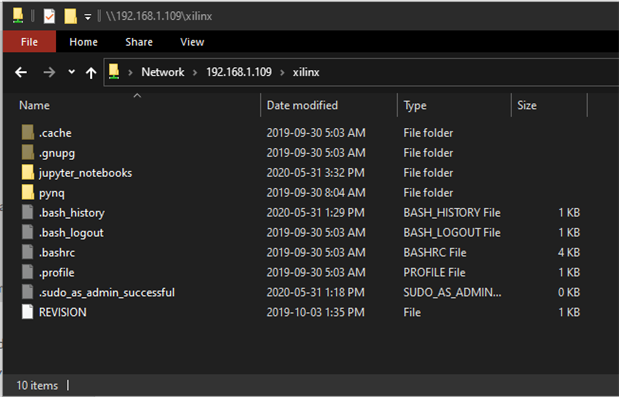Select the .cache folder name
This screenshot has width=619, height=397.
coord(55,133)
